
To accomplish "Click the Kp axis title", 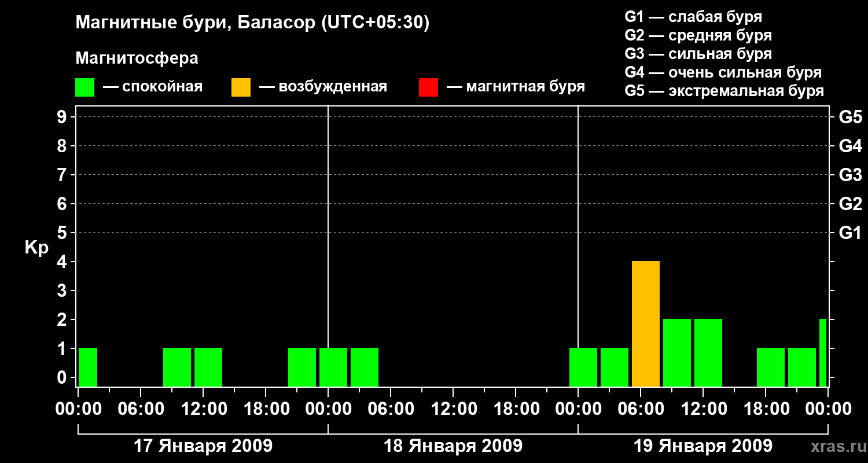I will coord(37,248).
